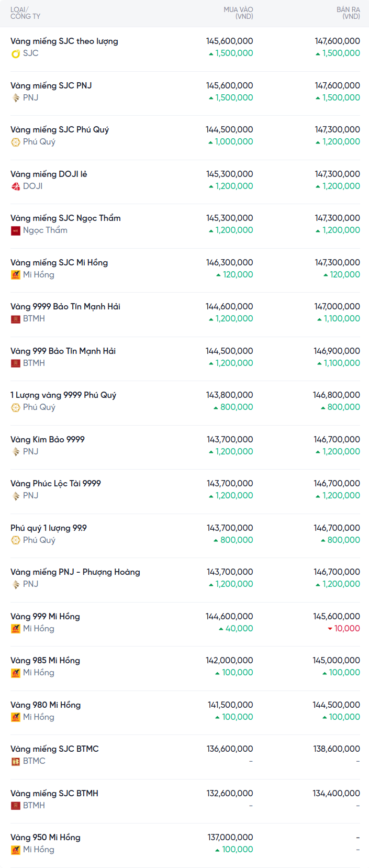Screen dimensions: 369x868
Task: Click PNJ logo under Vàng miếng SJC PNJ
Action: click(16, 98)
